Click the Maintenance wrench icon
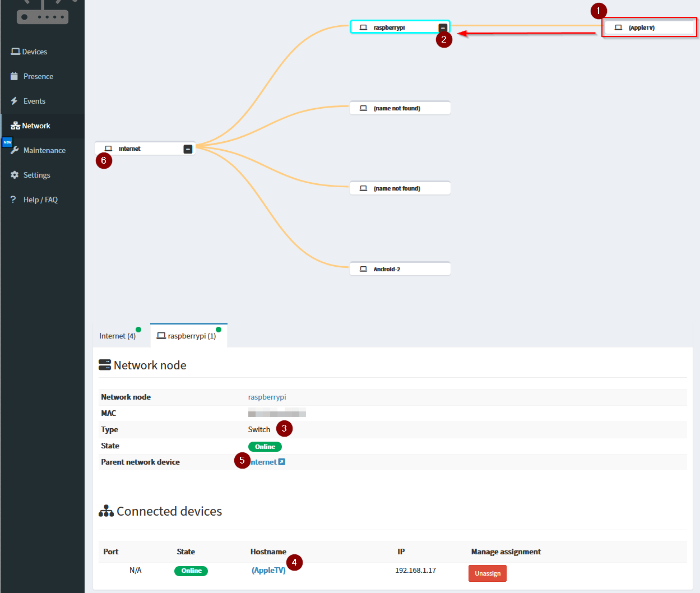Screen dimensions: 700x593 pyautogui.click(x=13, y=150)
